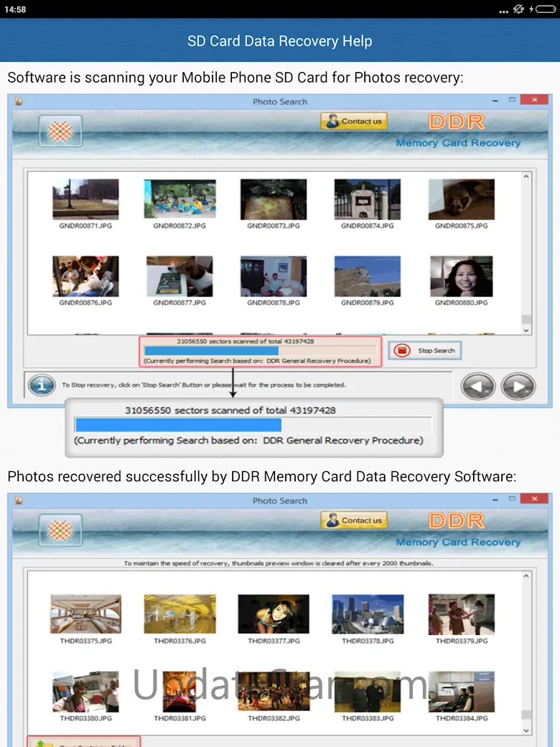Click the battery charging icon in the status bar
This screenshot has width=560, height=747.
pyautogui.click(x=542, y=9)
